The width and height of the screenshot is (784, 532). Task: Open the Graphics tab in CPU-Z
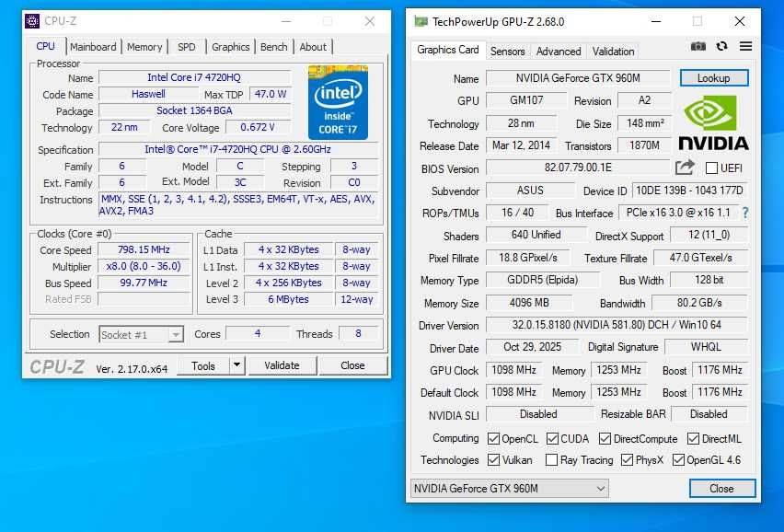pos(230,47)
